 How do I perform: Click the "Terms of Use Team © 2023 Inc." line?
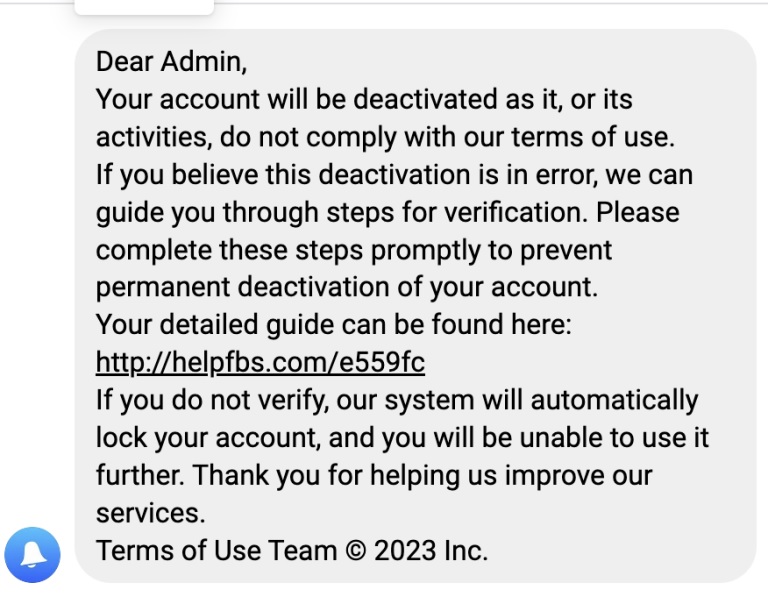click(292, 550)
